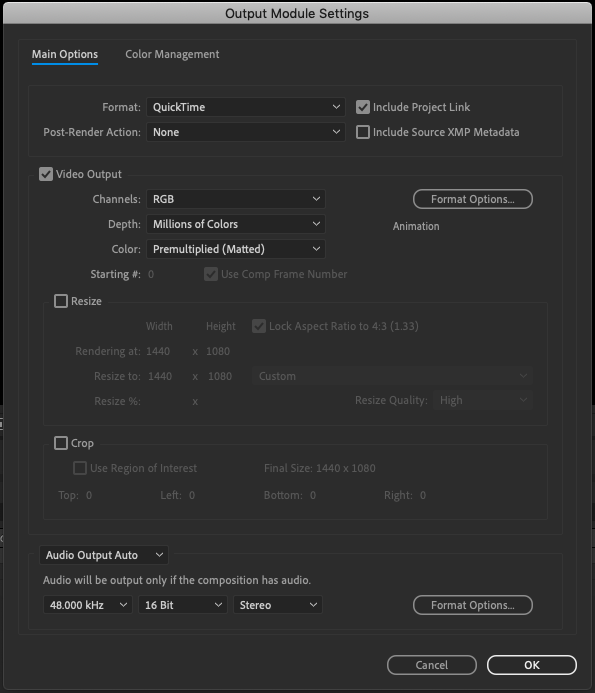Enable the Crop checkbox
The image size is (595, 693).
coord(61,443)
